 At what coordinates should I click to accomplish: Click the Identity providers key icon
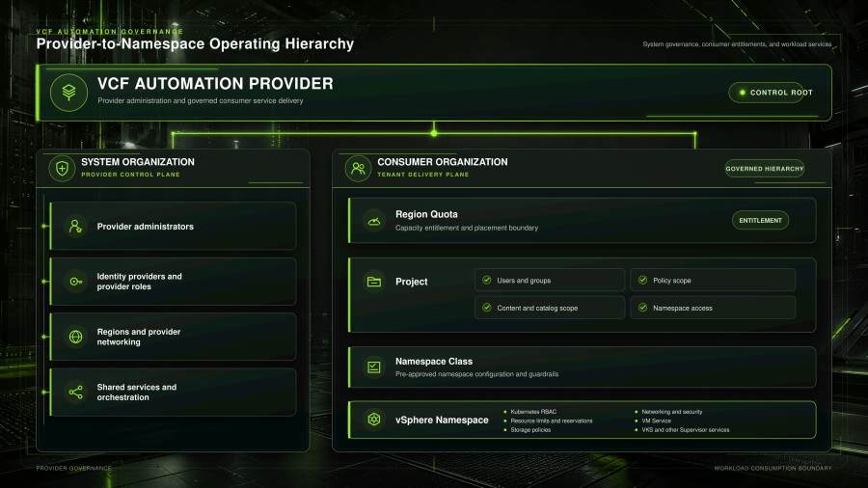click(x=75, y=282)
